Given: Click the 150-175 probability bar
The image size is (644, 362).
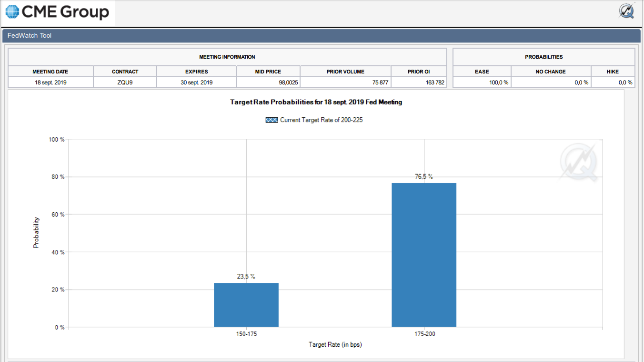Looking at the screenshot, I should tap(246, 305).
